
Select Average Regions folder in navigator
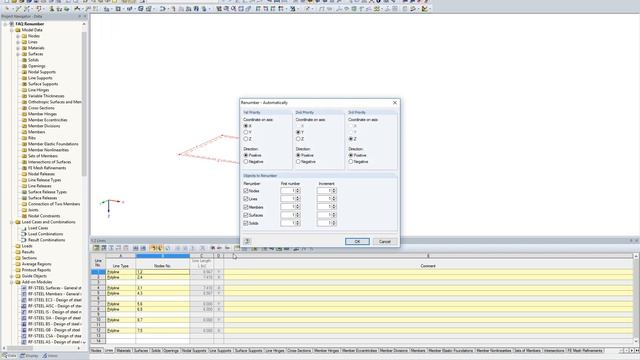pyautogui.click(x=36, y=264)
